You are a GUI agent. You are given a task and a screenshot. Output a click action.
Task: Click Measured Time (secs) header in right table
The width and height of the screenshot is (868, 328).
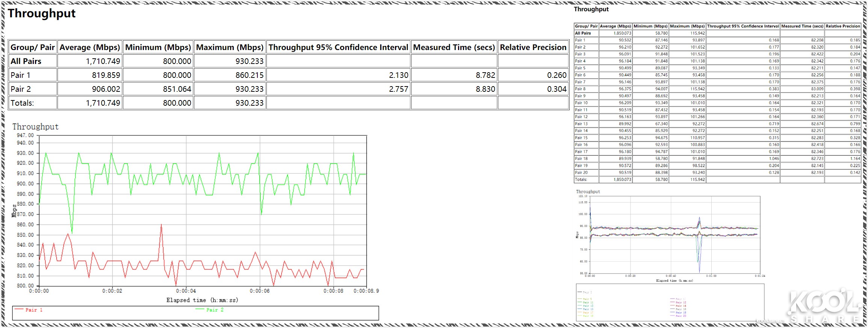[x=802, y=26]
